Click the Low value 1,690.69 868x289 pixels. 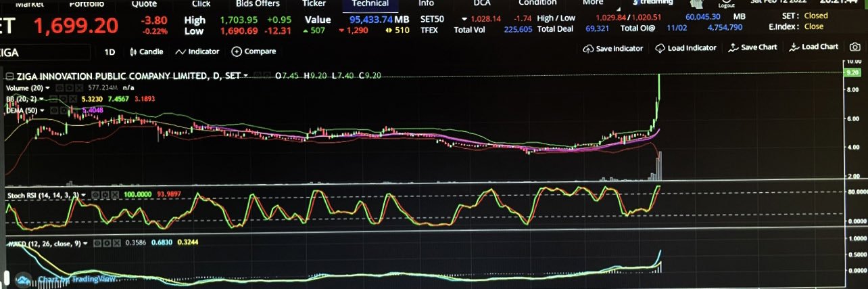pyautogui.click(x=239, y=31)
